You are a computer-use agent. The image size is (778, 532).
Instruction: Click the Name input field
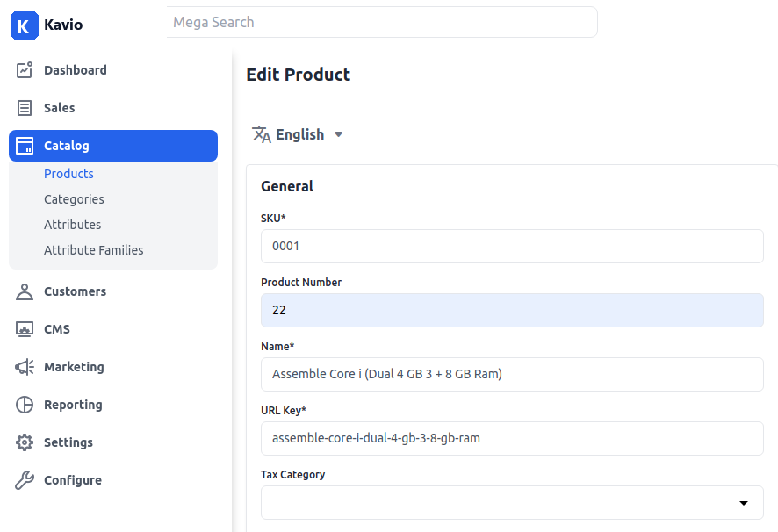coord(512,374)
